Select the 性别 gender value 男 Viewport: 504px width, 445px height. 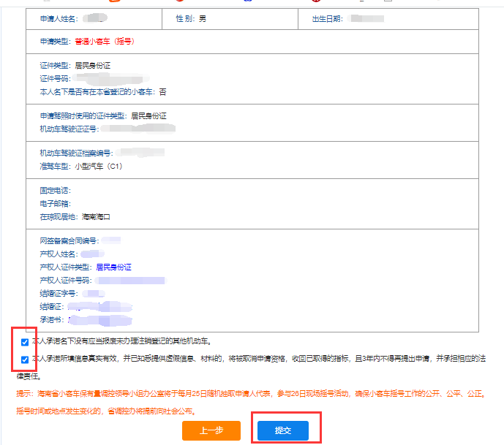pyautogui.click(x=202, y=18)
